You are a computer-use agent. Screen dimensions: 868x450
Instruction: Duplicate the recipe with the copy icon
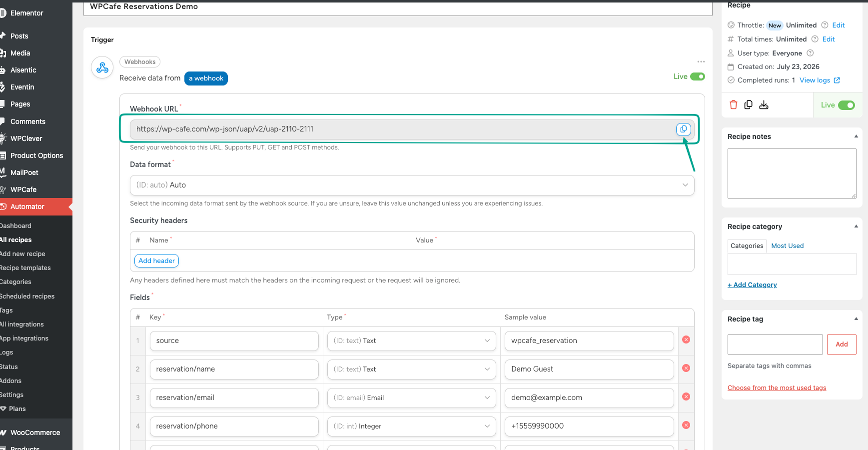[x=748, y=105]
